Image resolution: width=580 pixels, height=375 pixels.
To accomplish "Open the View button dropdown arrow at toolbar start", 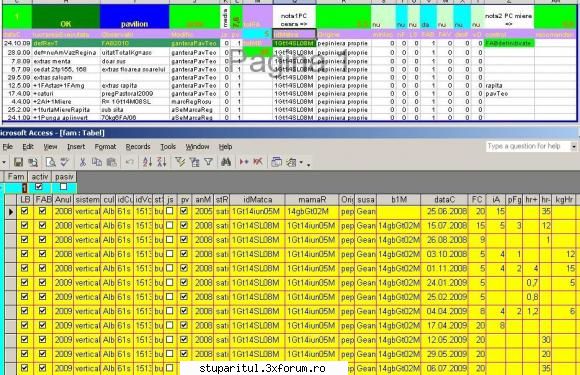I will pyautogui.click(x=4, y=162).
